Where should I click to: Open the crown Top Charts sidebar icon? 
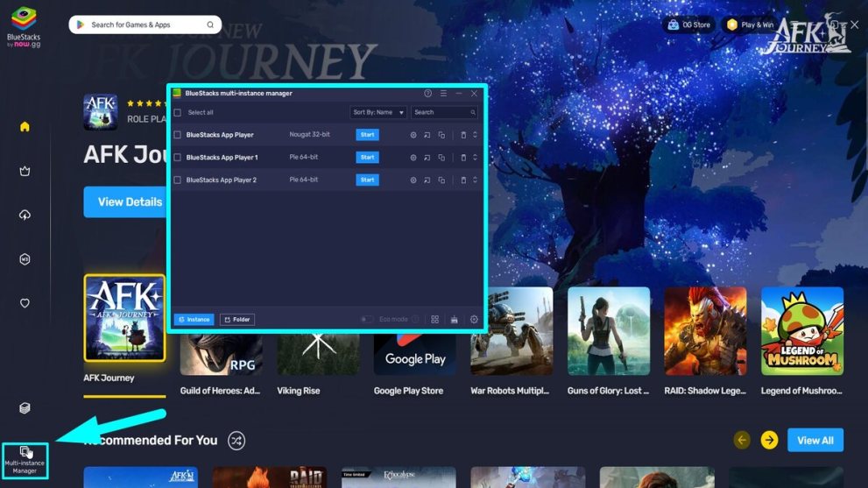(x=25, y=171)
